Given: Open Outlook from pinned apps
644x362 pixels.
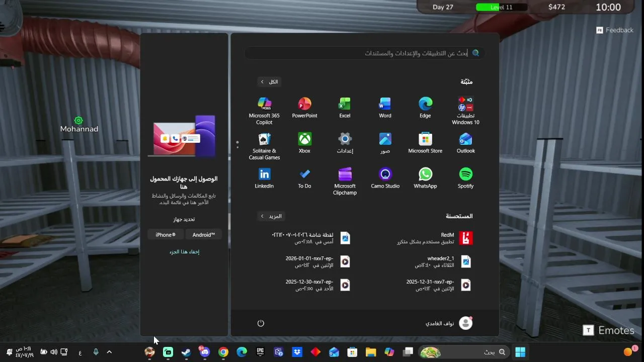Looking at the screenshot, I should point(465,143).
